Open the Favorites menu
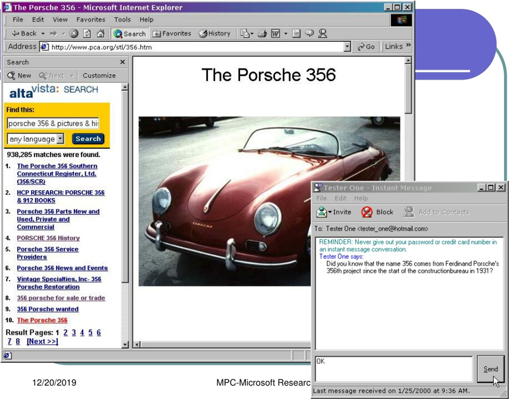The height and width of the screenshot is (399, 532). click(x=91, y=20)
